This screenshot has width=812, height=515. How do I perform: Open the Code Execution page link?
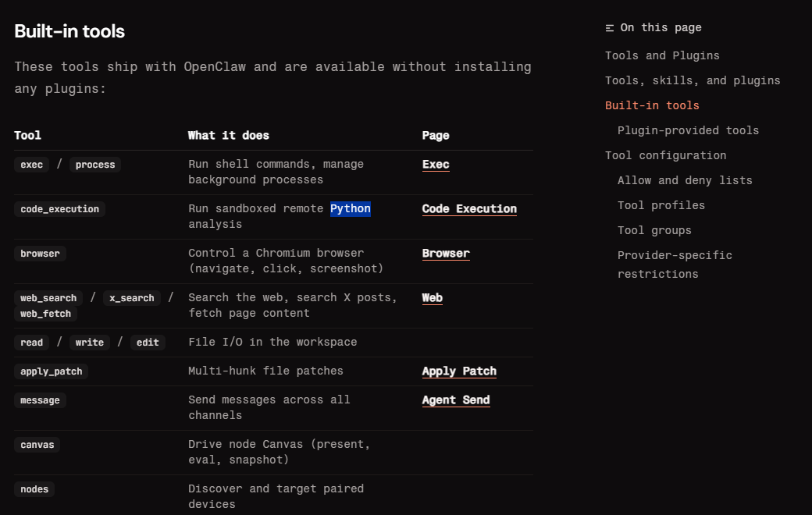pos(469,209)
